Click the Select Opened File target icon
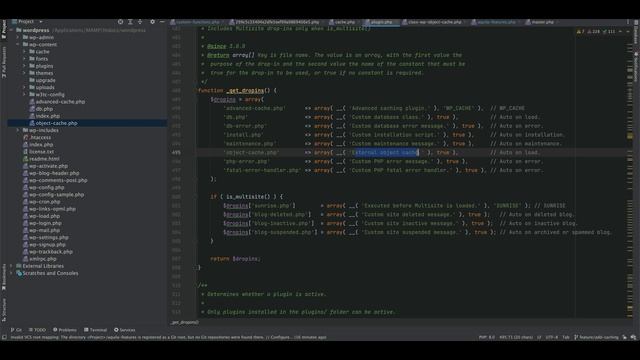This screenshot has width=640, height=360. [x=120, y=22]
